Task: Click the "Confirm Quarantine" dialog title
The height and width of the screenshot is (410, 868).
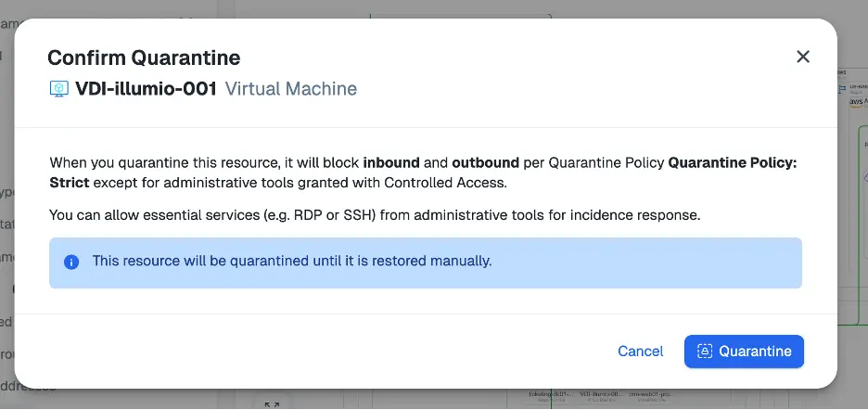Action: coord(144,58)
